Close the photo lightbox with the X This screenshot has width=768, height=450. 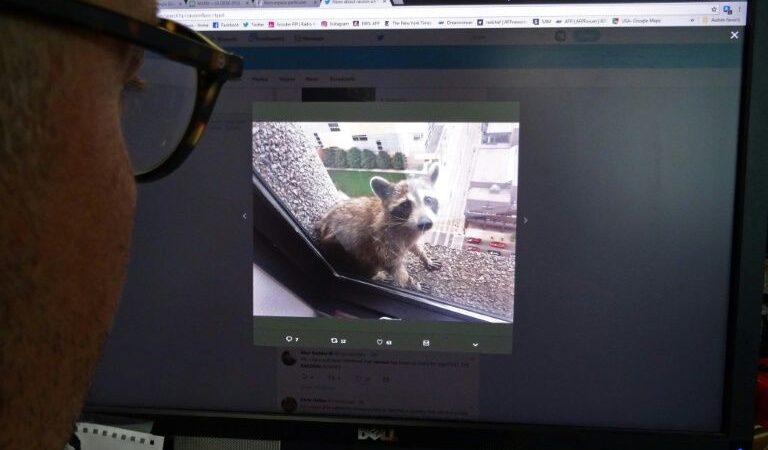click(x=734, y=35)
